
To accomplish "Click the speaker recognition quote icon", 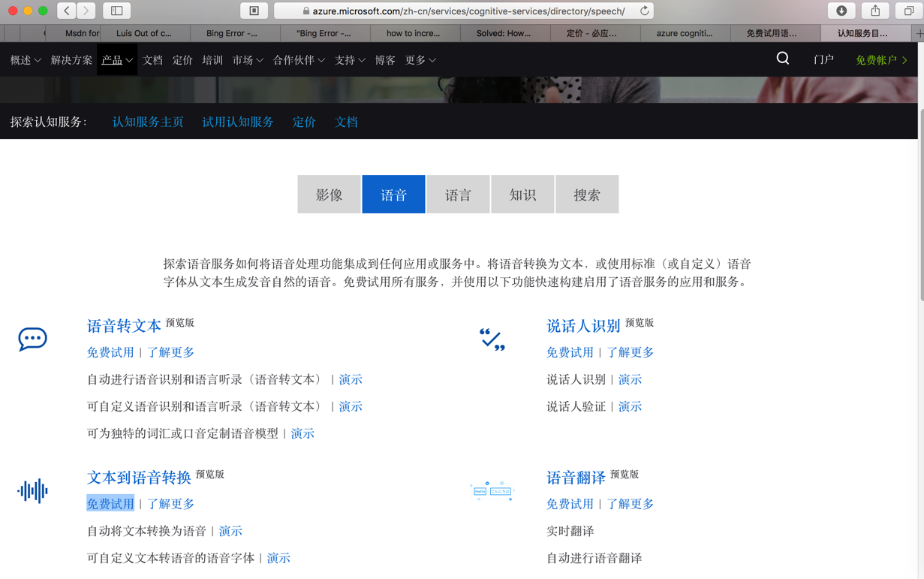I will (x=492, y=339).
